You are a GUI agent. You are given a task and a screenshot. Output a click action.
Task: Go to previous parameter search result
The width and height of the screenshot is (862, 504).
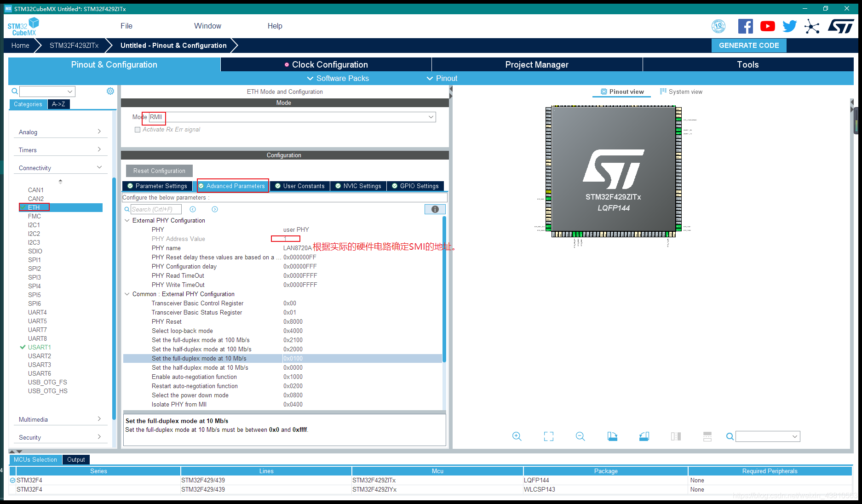pyautogui.click(x=193, y=209)
